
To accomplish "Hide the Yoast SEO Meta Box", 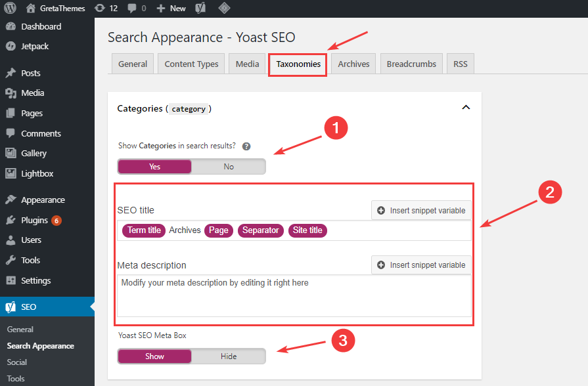I will pyautogui.click(x=229, y=356).
